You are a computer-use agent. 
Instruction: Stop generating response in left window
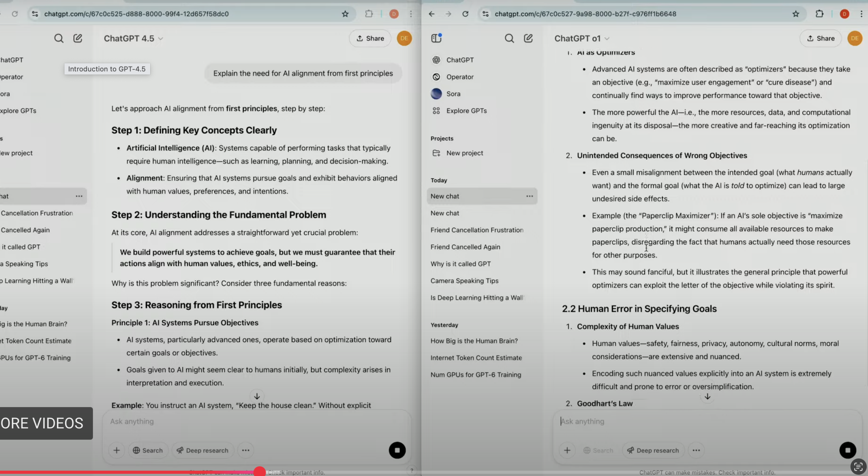(397, 450)
